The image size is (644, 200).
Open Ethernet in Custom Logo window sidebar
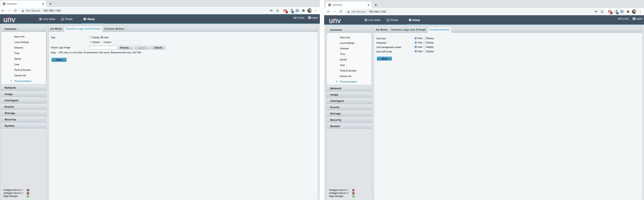coord(19,48)
